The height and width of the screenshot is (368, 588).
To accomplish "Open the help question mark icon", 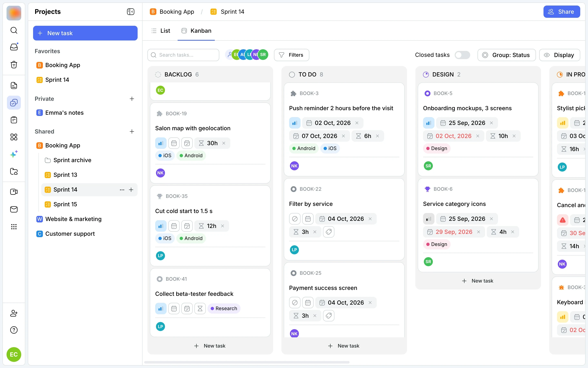I will pyautogui.click(x=14, y=330).
